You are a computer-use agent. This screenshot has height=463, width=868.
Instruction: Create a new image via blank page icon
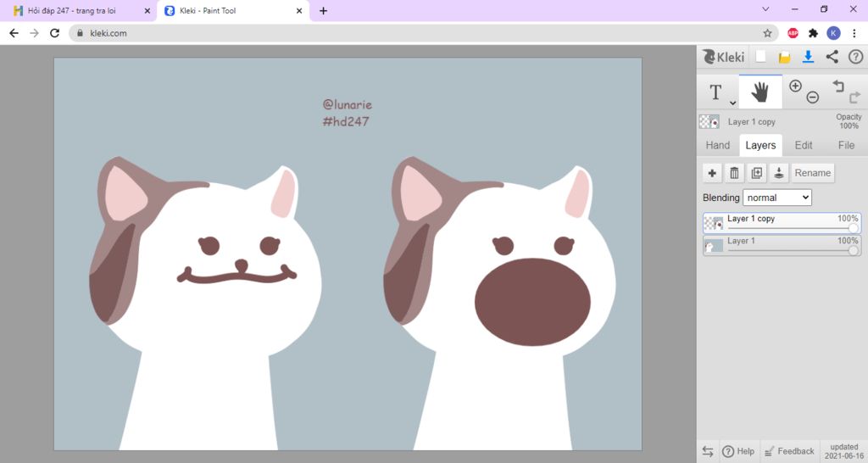click(x=761, y=57)
